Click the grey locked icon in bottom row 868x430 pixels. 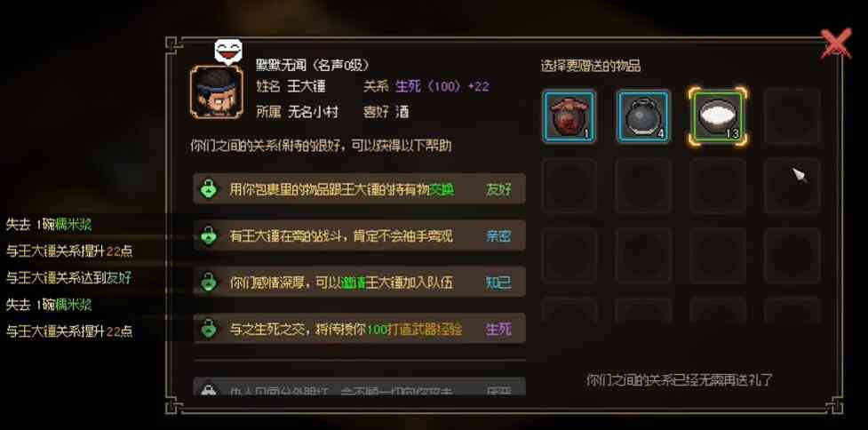point(208,390)
